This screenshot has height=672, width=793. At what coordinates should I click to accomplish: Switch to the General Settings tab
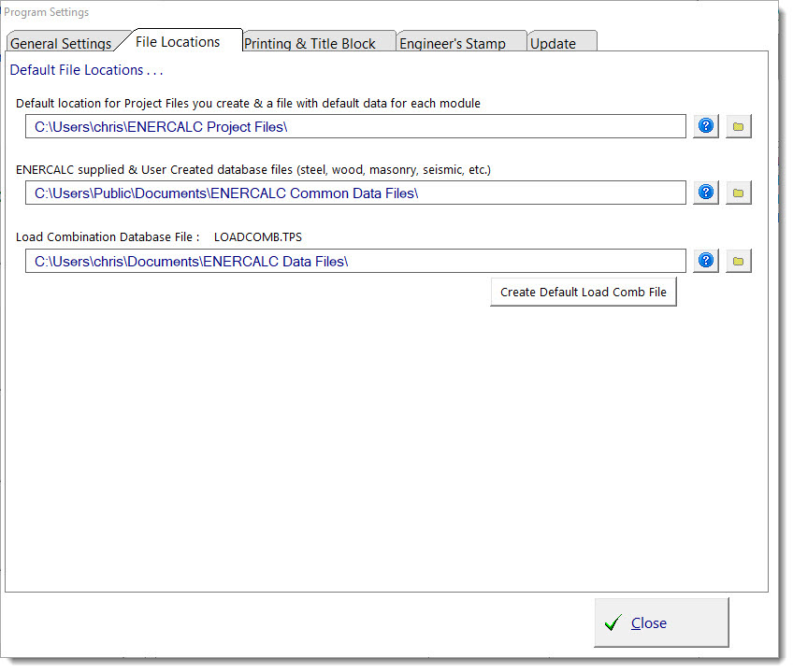pos(61,43)
